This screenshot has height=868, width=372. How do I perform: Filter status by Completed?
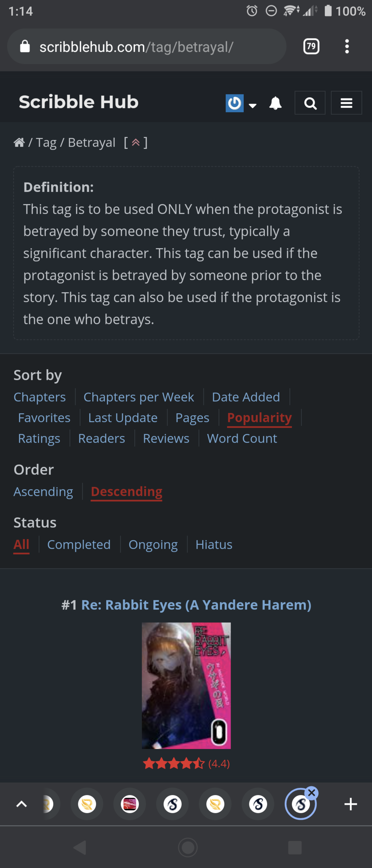(79, 545)
